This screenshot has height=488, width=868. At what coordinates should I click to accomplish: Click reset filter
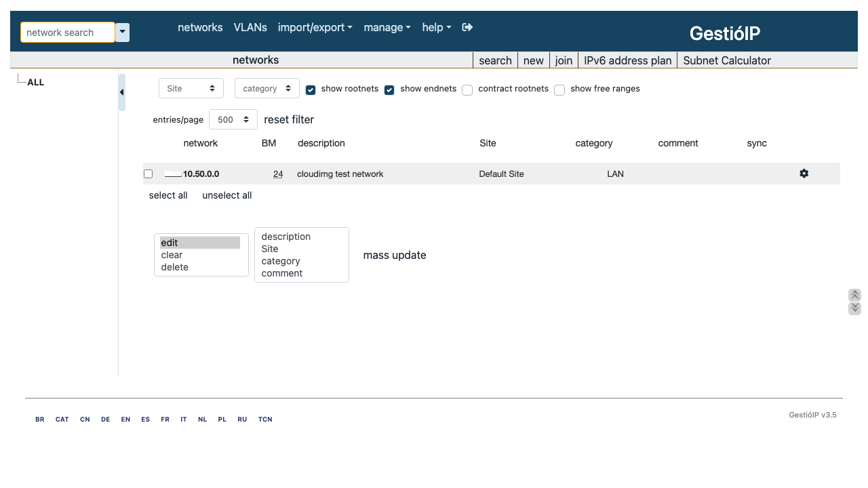click(289, 119)
